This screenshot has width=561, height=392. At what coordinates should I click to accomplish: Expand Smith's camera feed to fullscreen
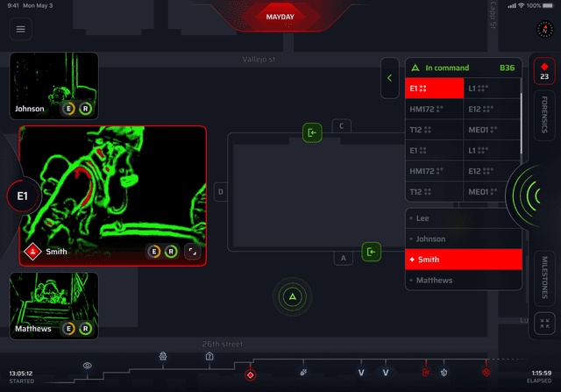coord(192,252)
